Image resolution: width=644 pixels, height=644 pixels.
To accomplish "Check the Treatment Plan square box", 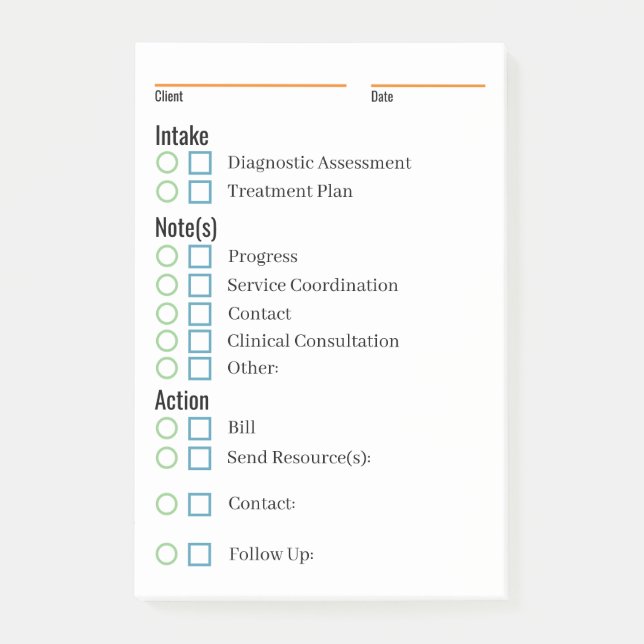I will point(200,191).
